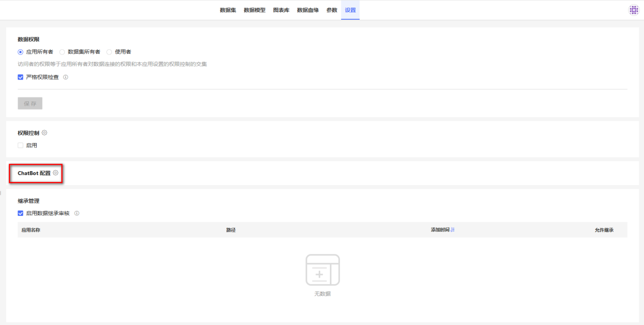Click the 权限控制 heading text
Screen dimensions: 644x325
[x=29, y=133]
